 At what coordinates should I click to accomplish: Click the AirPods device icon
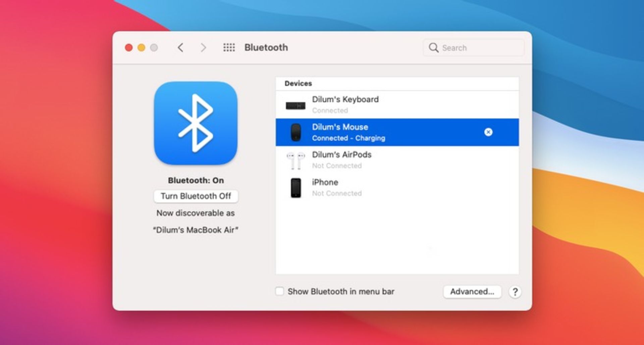[x=296, y=160]
